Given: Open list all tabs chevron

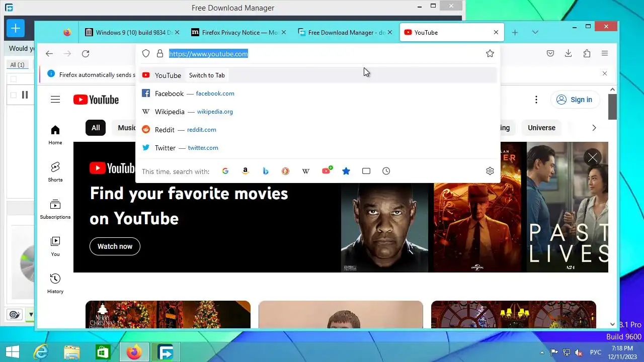Looking at the screenshot, I should (x=535, y=32).
